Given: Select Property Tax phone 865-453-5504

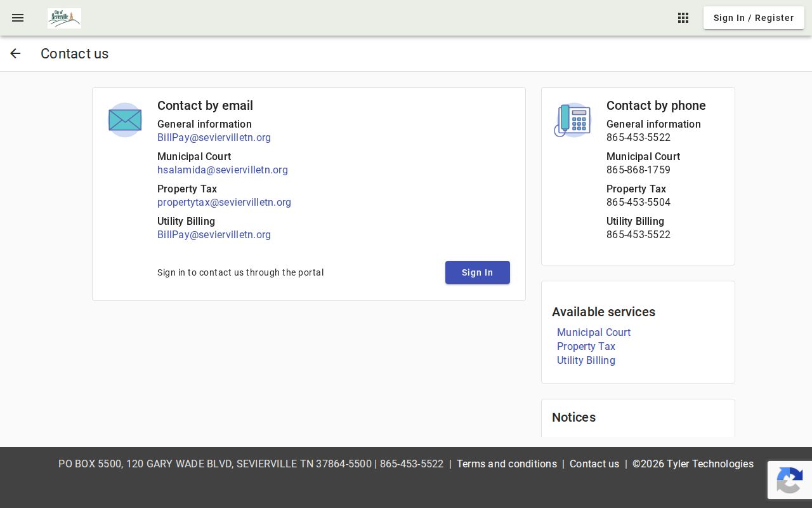Looking at the screenshot, I should tap(638, 202).
